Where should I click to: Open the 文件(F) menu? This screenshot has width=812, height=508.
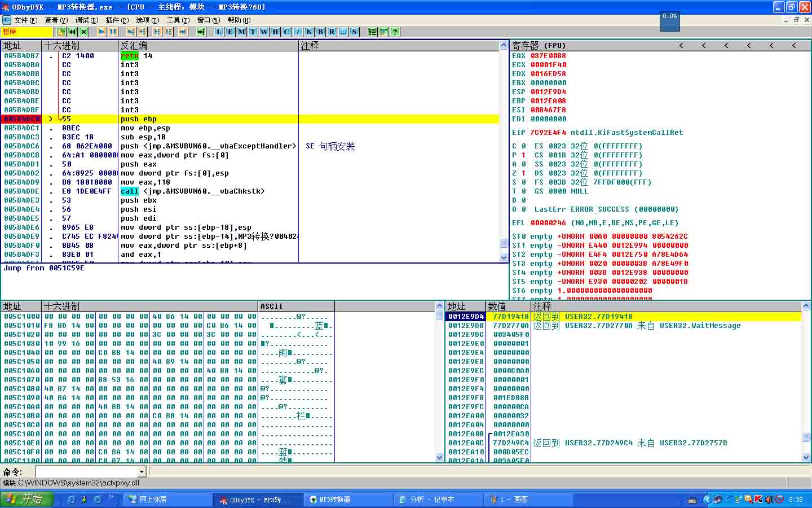click(25, 20)
